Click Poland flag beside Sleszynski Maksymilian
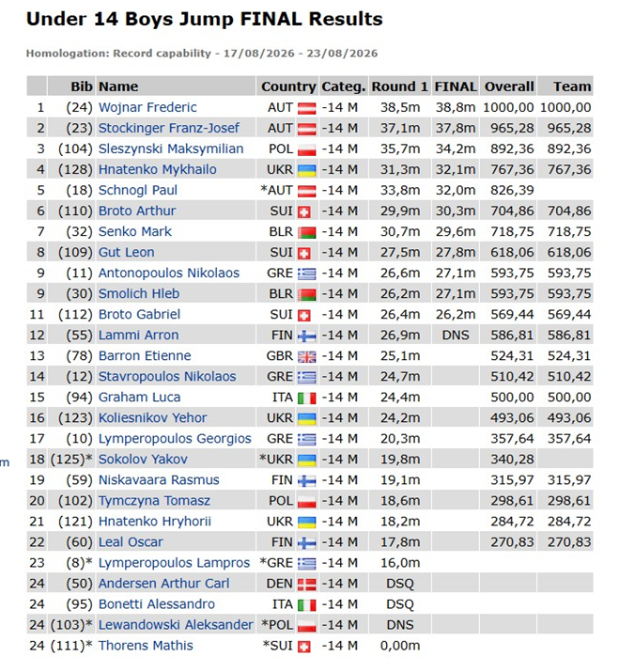The width and height of the screenshot is (619, 672). tap(306, 149)
